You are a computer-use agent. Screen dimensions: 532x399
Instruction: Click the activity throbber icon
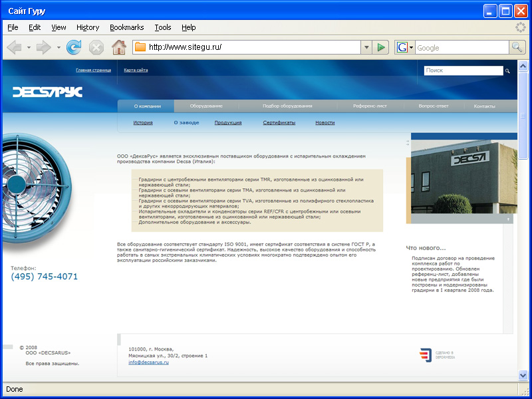click(x=521, y=27)
